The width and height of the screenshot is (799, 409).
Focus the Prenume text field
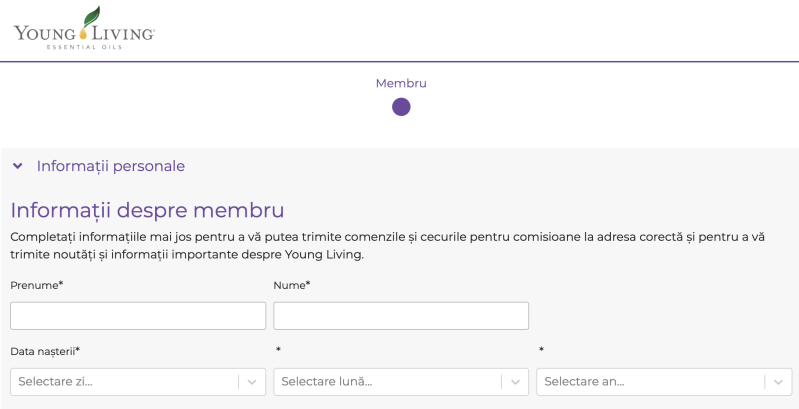pos(138,316)
